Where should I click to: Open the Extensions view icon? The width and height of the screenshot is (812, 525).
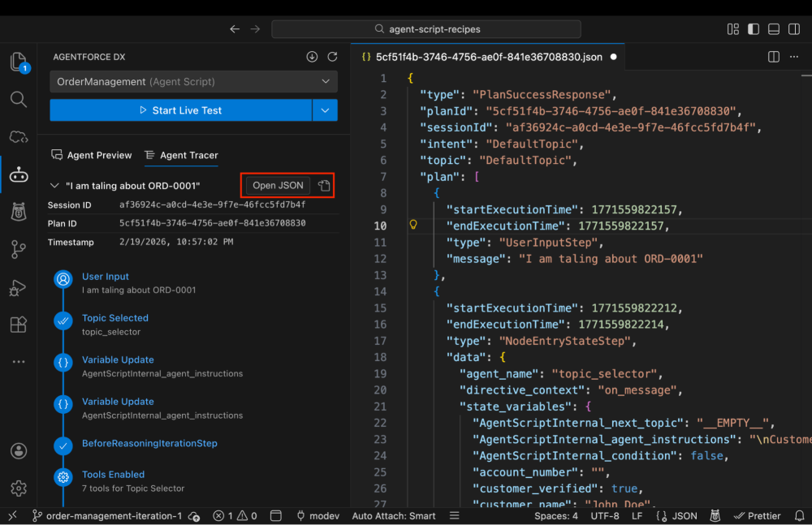click(18, 324)
